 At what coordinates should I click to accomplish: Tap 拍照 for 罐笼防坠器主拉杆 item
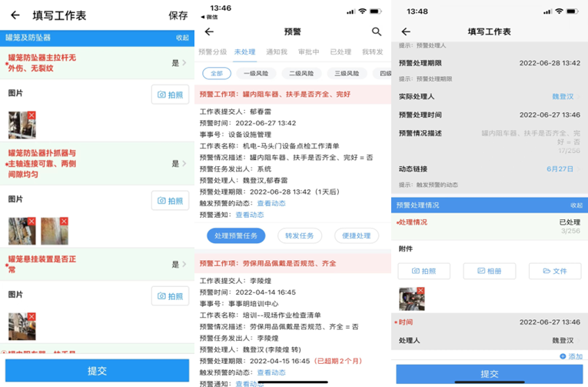(170, 95)
